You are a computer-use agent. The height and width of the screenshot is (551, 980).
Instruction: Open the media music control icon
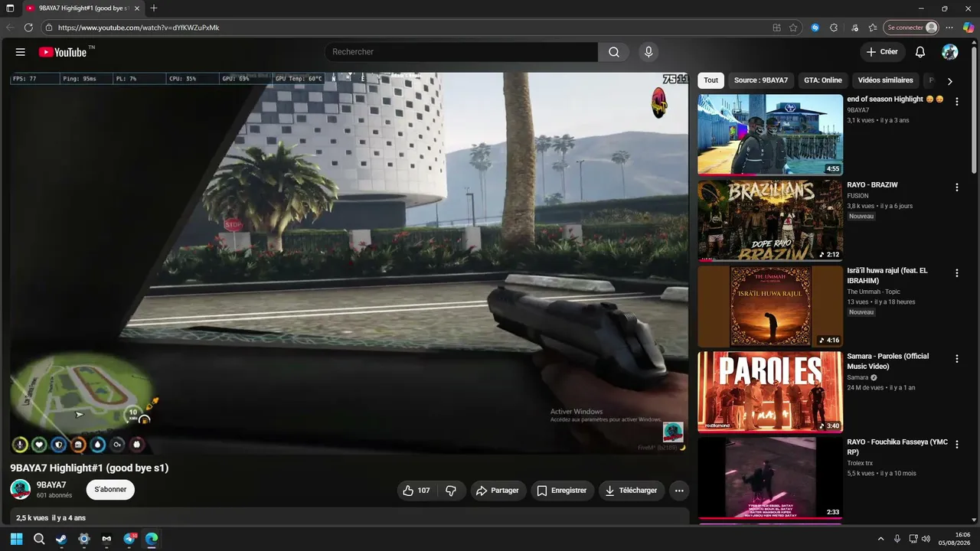[854, 28]
